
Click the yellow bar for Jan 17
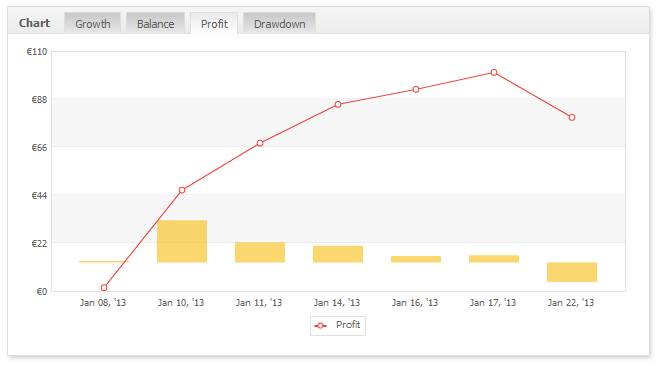pyautogui.click(x=494, y=259)
